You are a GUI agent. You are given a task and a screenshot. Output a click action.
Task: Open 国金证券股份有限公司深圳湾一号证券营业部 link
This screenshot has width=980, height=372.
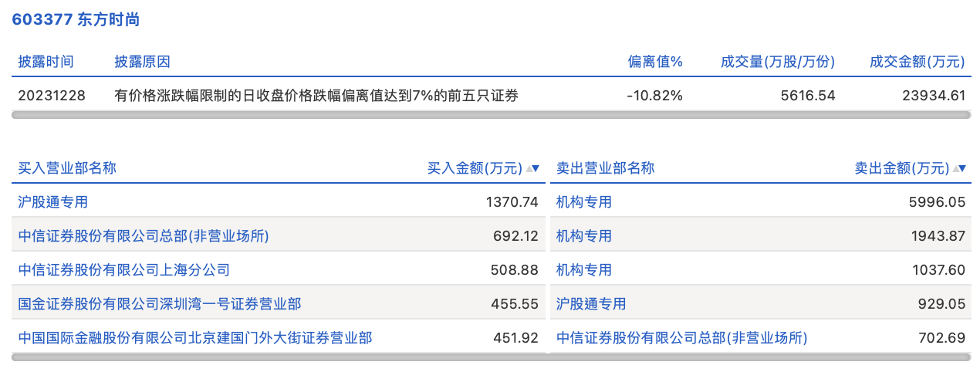click(160, 304)
